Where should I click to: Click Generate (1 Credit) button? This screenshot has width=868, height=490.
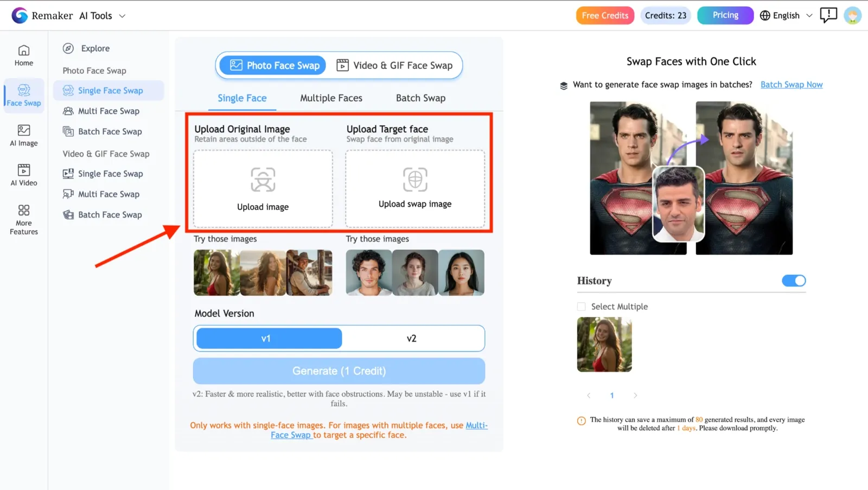[x=339, y=371]
